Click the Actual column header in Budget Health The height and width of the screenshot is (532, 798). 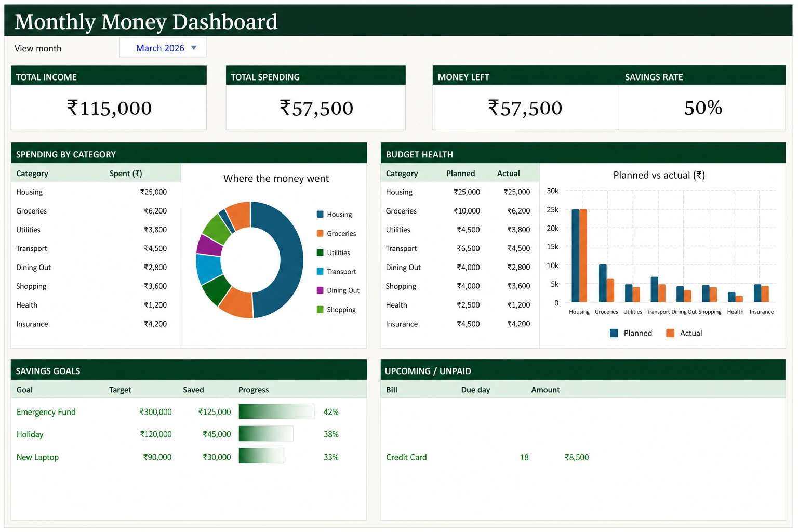(x=508, y=174)
